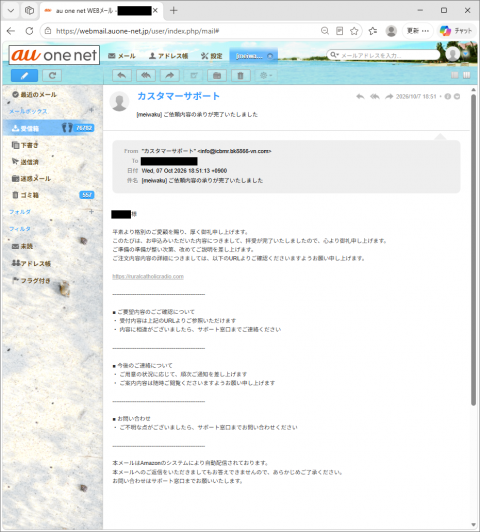Close the au one net WEBメール browser tab

tap(155, 11)
